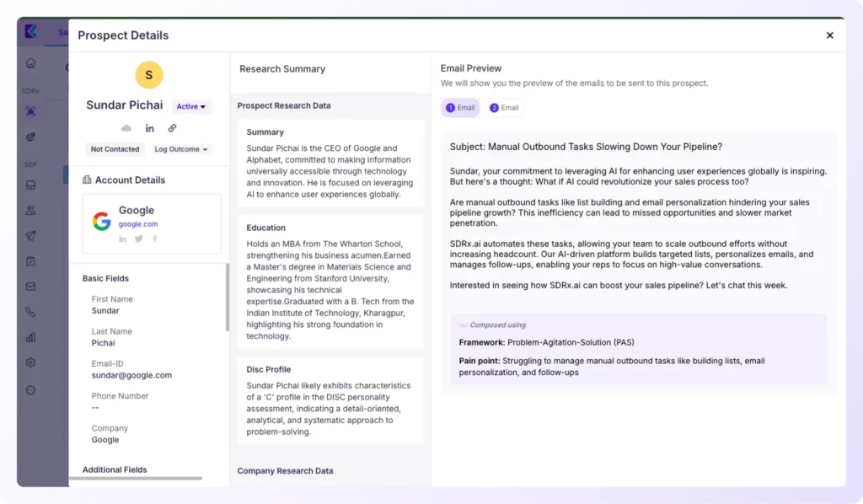Screen dimensions: 863x504
Task: Open the sidebar paper plane icon
Action: coord(31,236)
